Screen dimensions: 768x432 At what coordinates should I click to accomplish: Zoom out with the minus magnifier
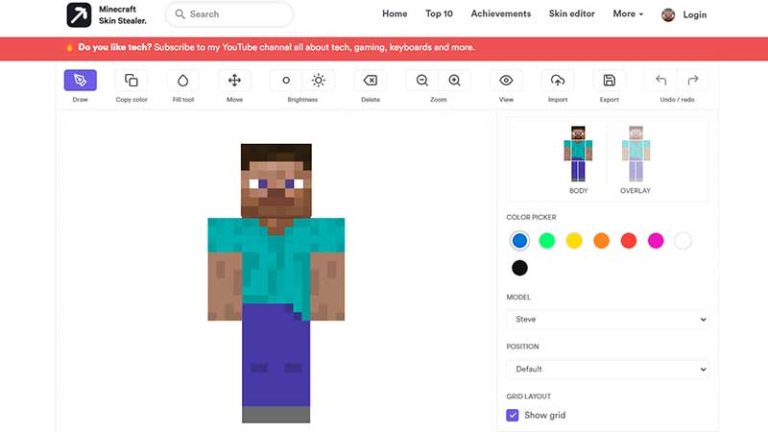coord(422,81)
